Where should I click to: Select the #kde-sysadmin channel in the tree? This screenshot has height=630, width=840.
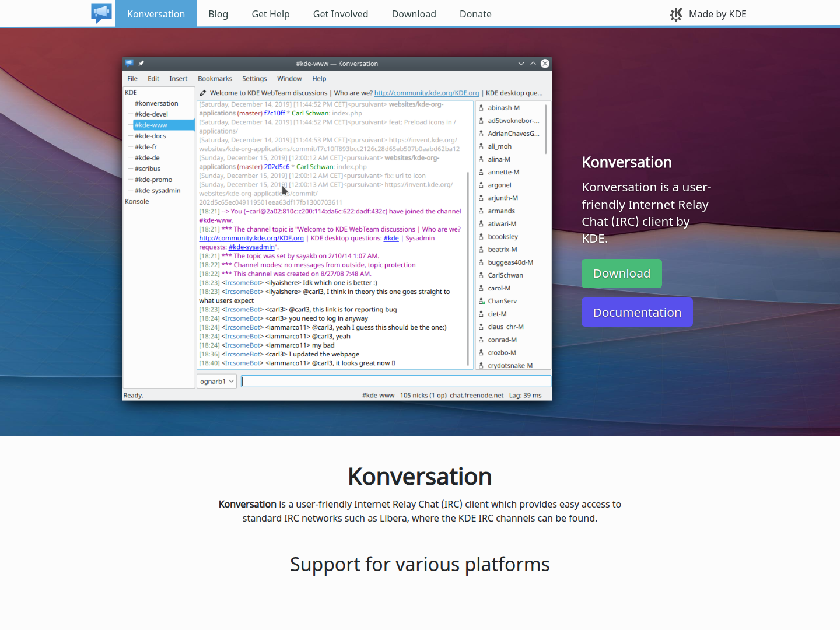tap(157, 191)
